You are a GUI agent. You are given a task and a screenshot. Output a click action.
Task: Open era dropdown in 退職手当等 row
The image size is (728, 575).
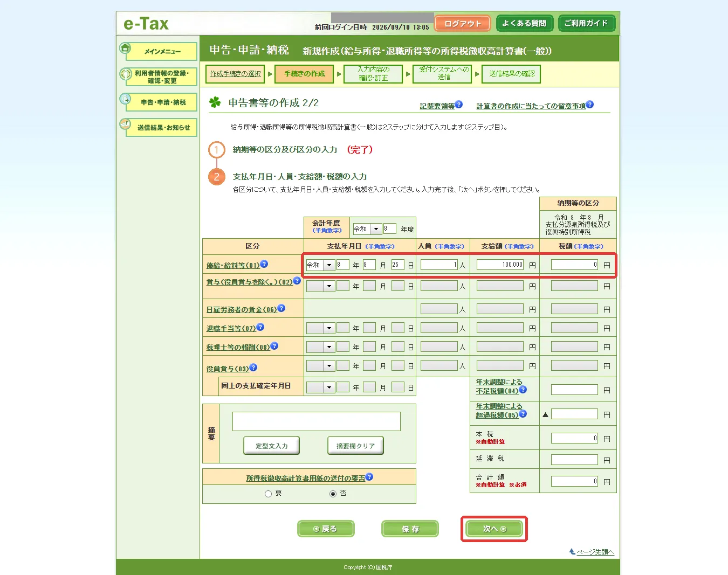point(320,328)
